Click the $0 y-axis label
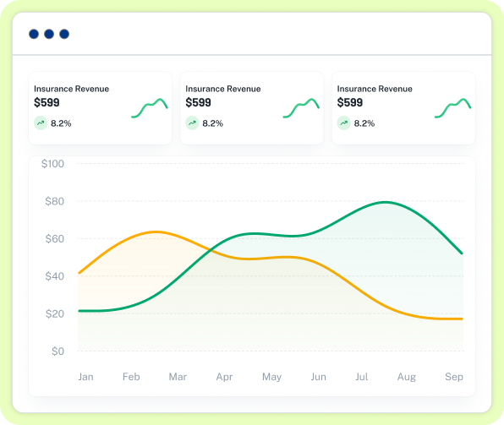 click(58, 351)
